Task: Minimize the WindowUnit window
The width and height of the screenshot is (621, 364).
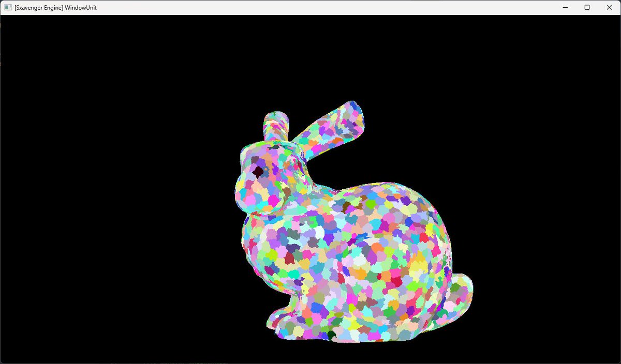Action: pyautogui.click(x=565, y=8)
